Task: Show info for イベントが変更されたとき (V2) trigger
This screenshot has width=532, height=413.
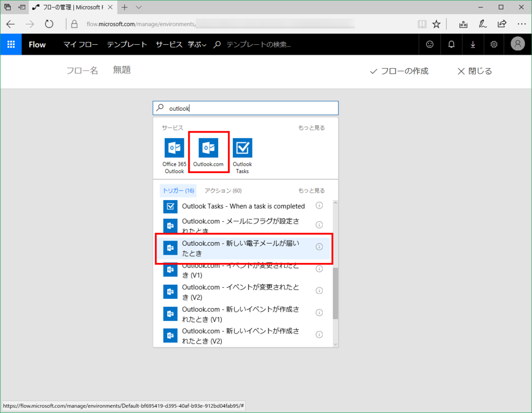Action: coord(320,290)
